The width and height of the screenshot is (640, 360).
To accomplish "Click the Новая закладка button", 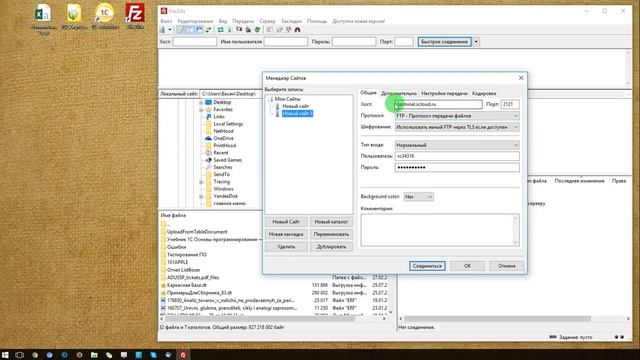I will click(x=286, y=234).
